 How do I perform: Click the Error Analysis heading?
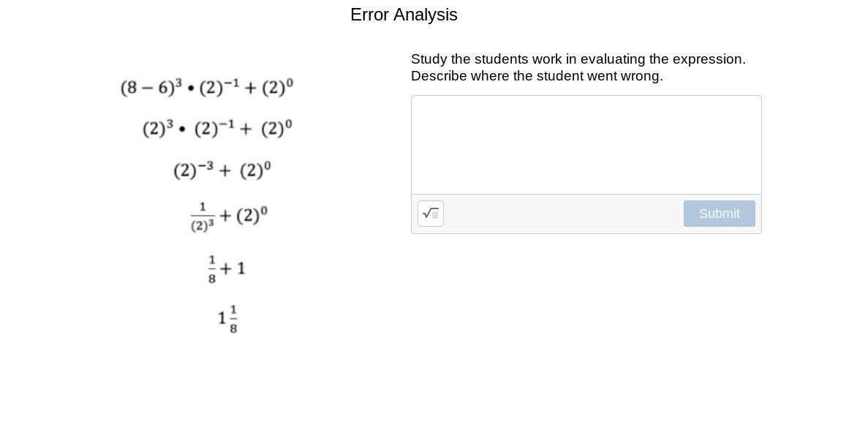[x=404, y=15]
